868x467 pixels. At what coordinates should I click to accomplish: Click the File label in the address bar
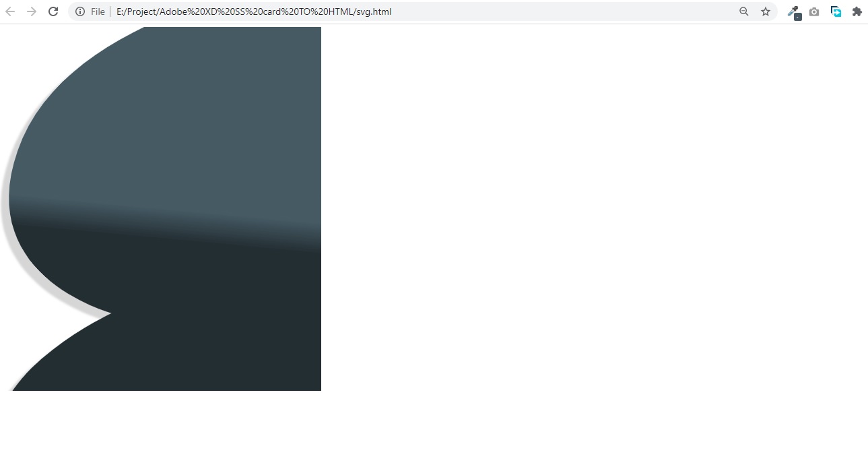[x=97, y=11]
